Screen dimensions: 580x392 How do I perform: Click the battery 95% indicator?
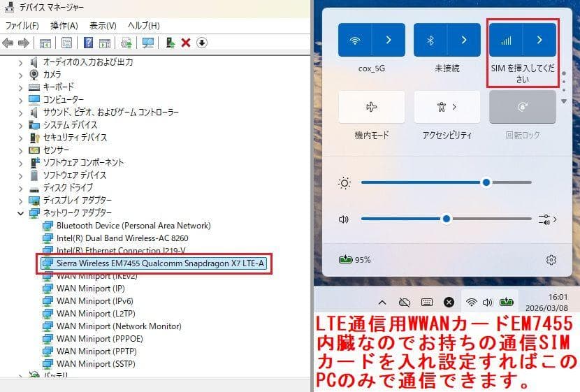coord(355,260)
